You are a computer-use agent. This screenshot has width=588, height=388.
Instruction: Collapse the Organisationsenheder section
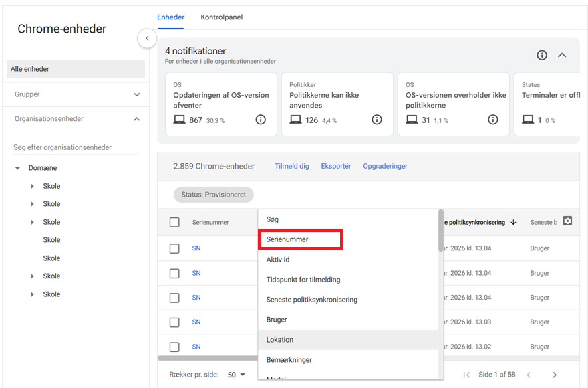pyautogui.click(x=137, y=119)
